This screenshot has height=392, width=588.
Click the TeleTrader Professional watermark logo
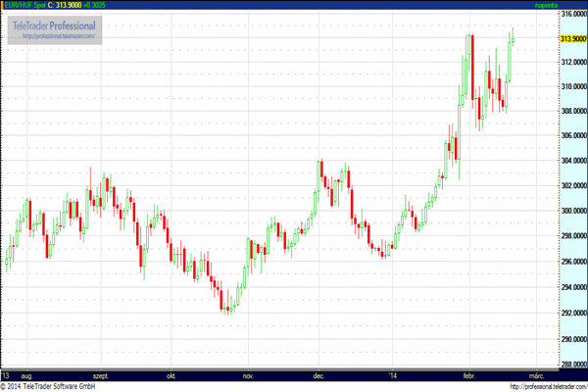(x=53, y=24)
